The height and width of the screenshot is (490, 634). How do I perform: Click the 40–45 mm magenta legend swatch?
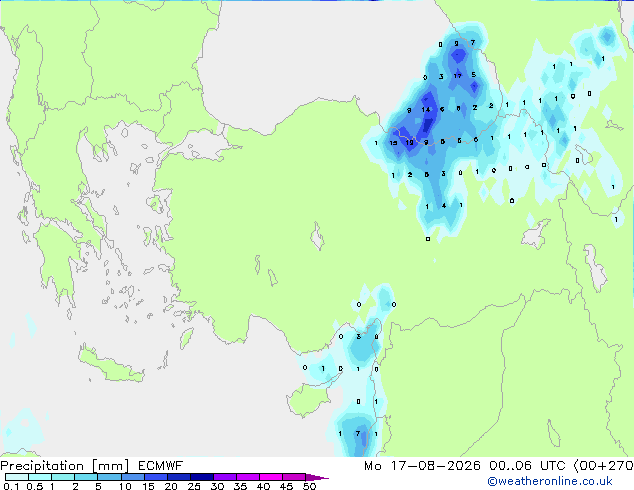click(x=271, y=477)
